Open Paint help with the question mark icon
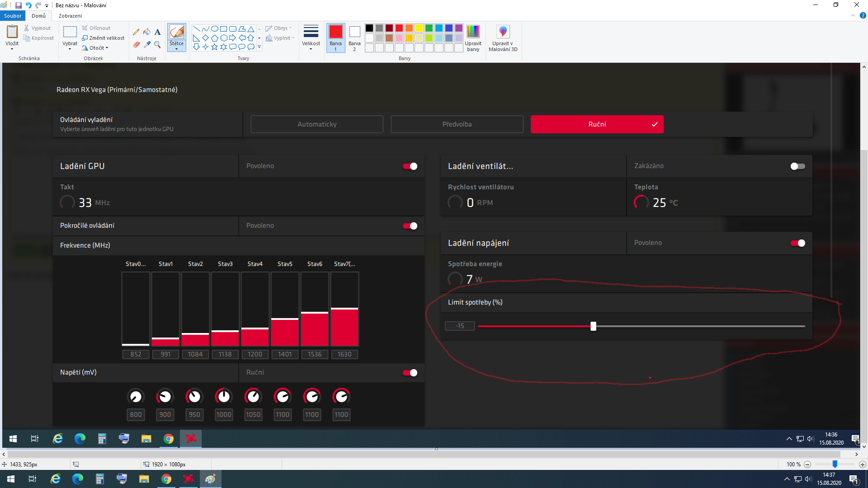Screen dimensions: 868x488 [863, 15]
